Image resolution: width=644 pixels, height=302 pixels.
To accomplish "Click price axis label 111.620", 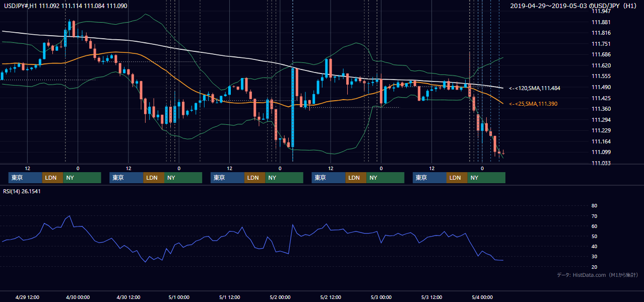I will 601,65.
